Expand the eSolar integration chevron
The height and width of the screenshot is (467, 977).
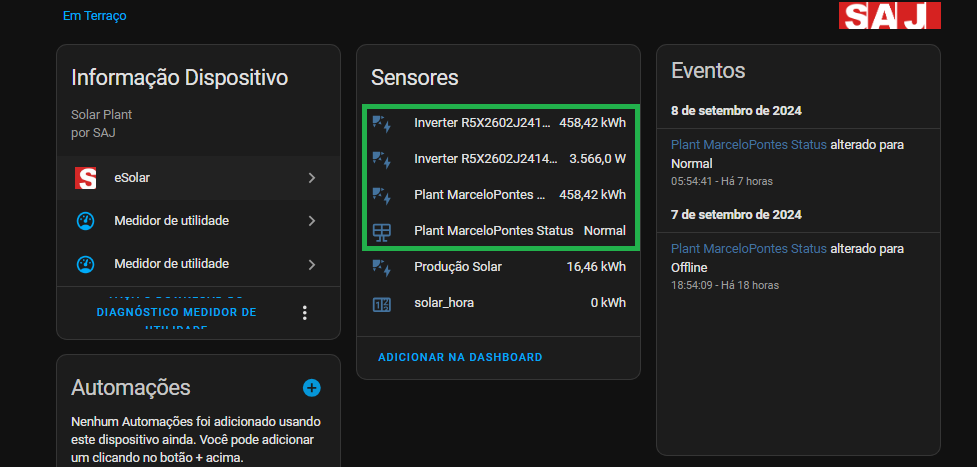(x=312, y=178)
